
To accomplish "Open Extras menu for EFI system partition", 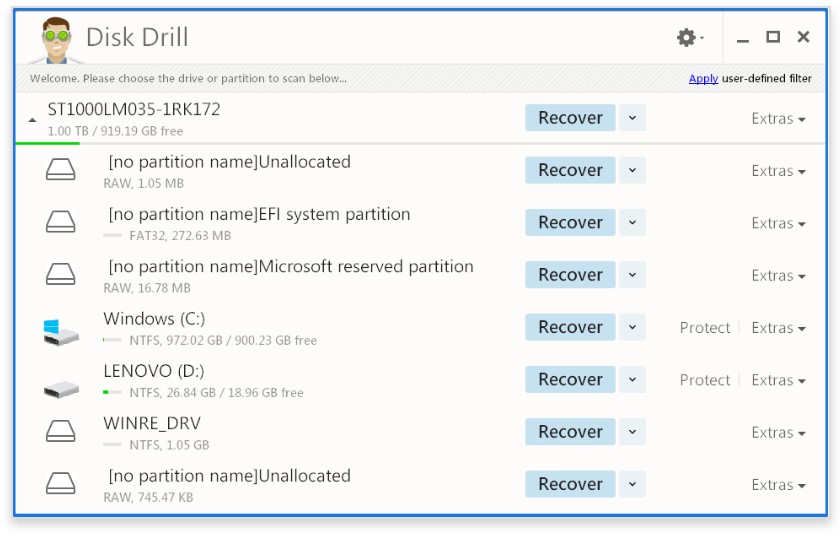I will coord(778,223).
